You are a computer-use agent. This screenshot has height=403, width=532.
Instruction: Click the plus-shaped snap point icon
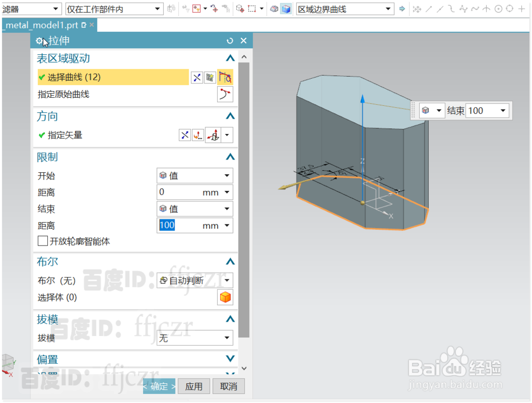coord(521,9)
